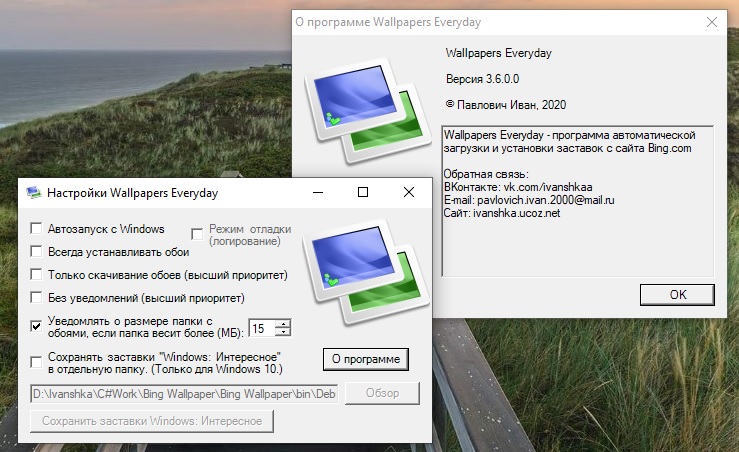This screenshot has height=452, width=739.
Task: Open the О программе button
Action: (366, 359)
